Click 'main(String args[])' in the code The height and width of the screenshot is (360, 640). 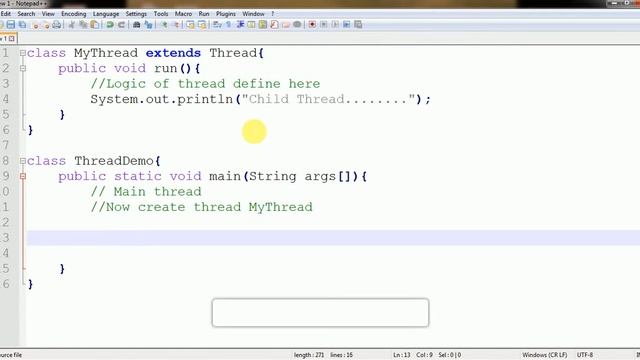pos(284,176)
